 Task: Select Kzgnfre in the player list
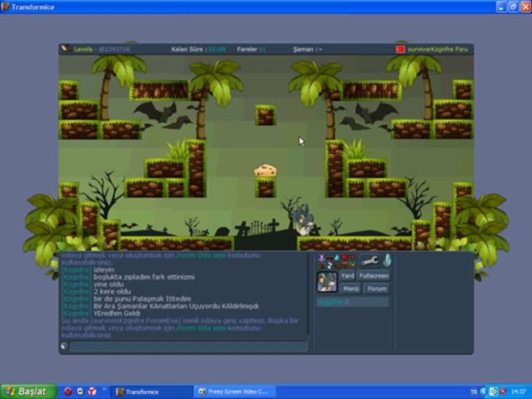point(352,302)
